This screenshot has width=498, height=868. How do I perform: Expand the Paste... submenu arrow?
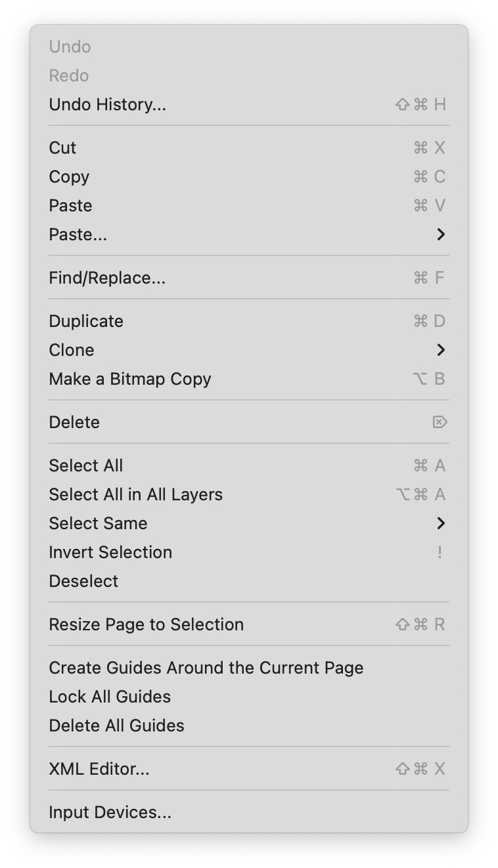(441, 234)
